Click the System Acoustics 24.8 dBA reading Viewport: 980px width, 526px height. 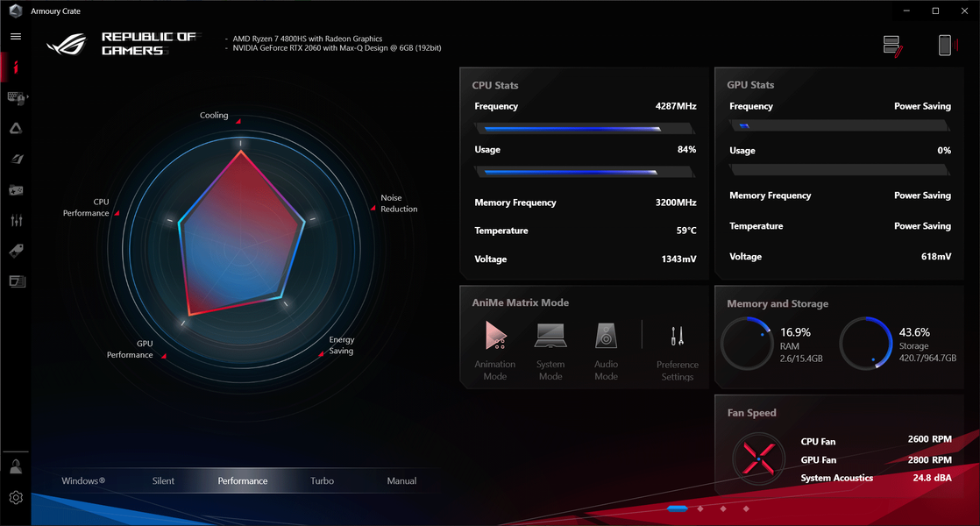coord(932,477)
